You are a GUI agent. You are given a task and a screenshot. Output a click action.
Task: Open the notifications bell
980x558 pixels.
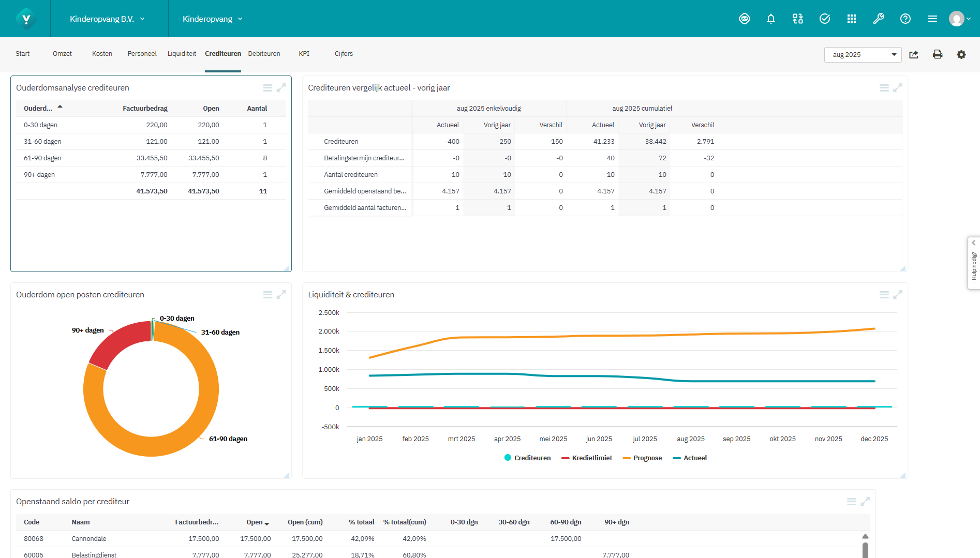[x=770, y=19]
